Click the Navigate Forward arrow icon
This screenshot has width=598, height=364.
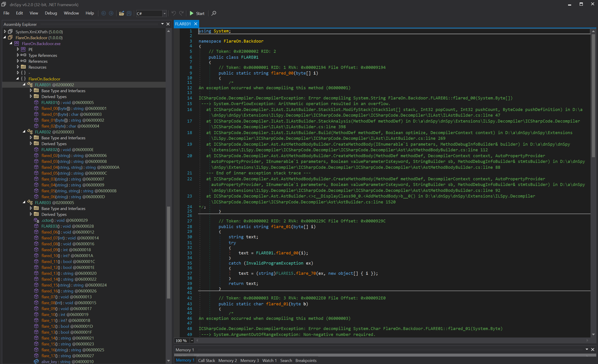(x=111, y=13)
